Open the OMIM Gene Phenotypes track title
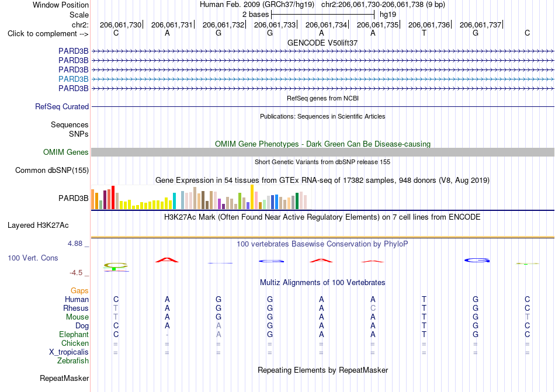The width and height of the screenshot is (555, 392). click(x=322, y=144)
